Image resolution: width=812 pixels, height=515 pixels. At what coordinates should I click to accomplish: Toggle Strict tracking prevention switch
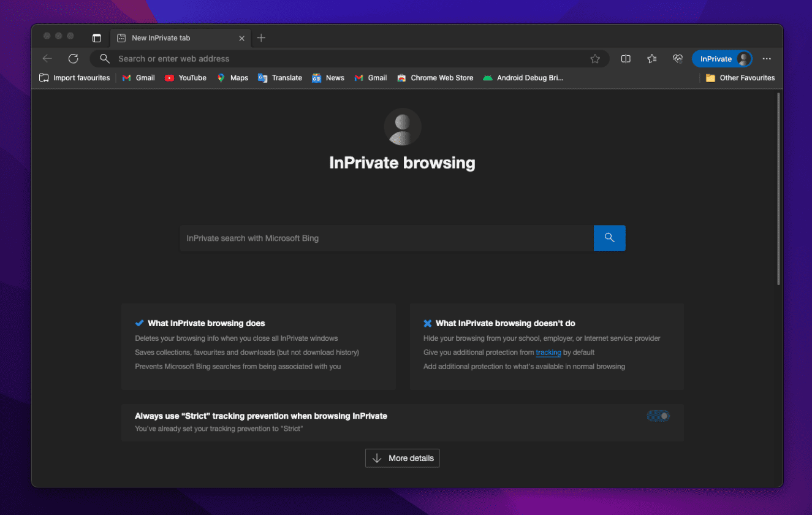tap(658, 416)
